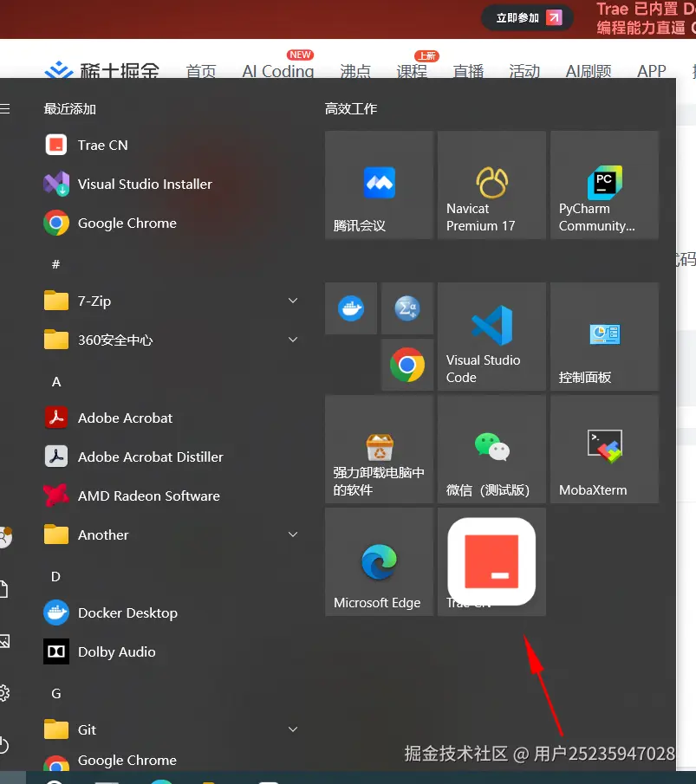The width and height of the screenshot is (696, 784).
Task: Go to the 沸点 navigation tab
Action: tap(355, 71)
